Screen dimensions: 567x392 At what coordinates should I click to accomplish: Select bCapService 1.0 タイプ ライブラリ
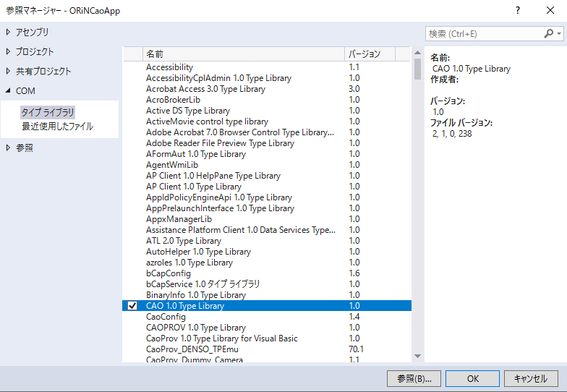point(267,284)
